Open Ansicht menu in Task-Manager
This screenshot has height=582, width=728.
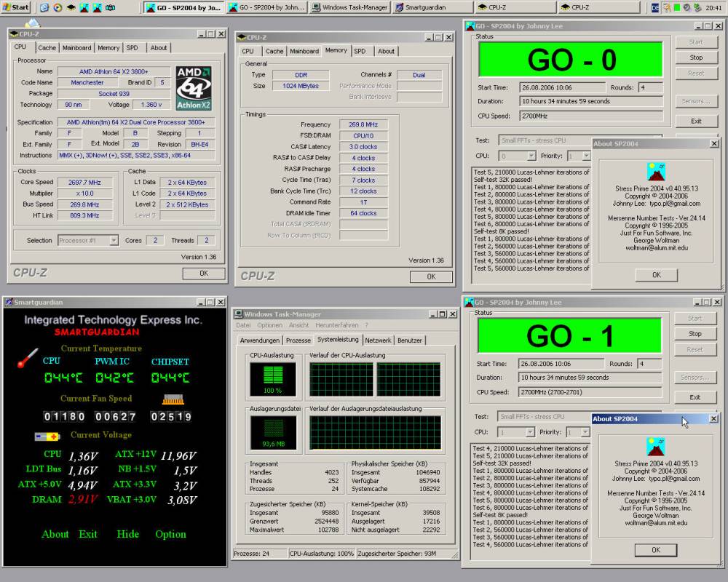pos(298,325)
